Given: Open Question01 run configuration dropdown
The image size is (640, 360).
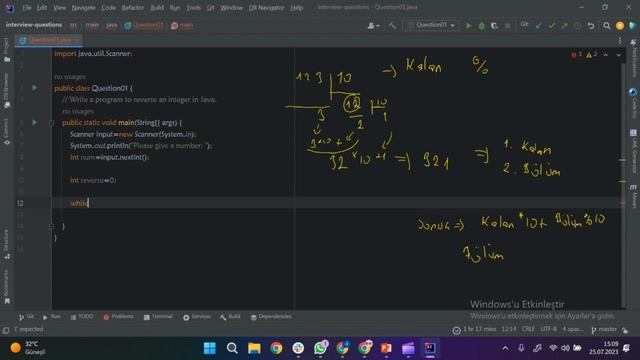Looking at the screenshot, I should coord(431,25).
